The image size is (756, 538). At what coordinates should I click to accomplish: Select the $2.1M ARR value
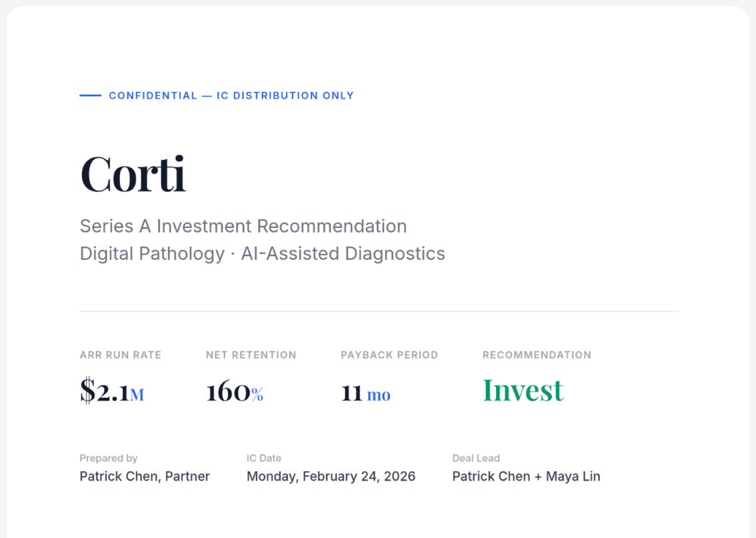click(111, 391)
